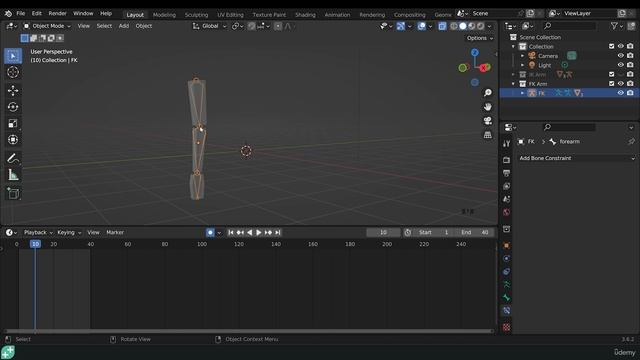The image size is (640, 360).
Task: Open the Tool properties tab
Action: pyautogui.click(x=507, y=143)
